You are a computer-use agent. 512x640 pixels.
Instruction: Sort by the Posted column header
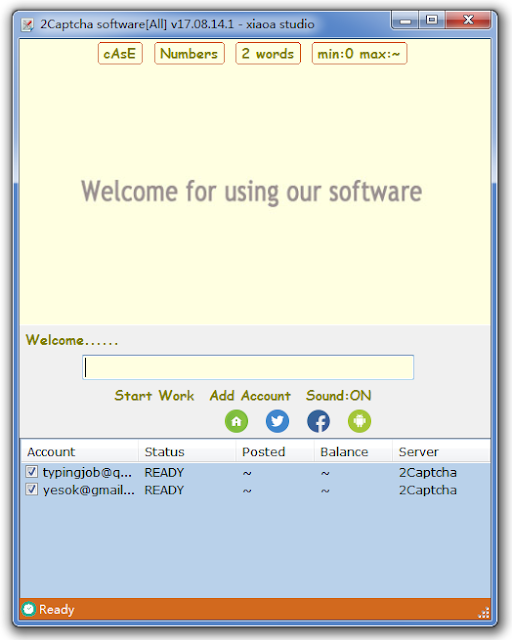click(x=275, y=452)
